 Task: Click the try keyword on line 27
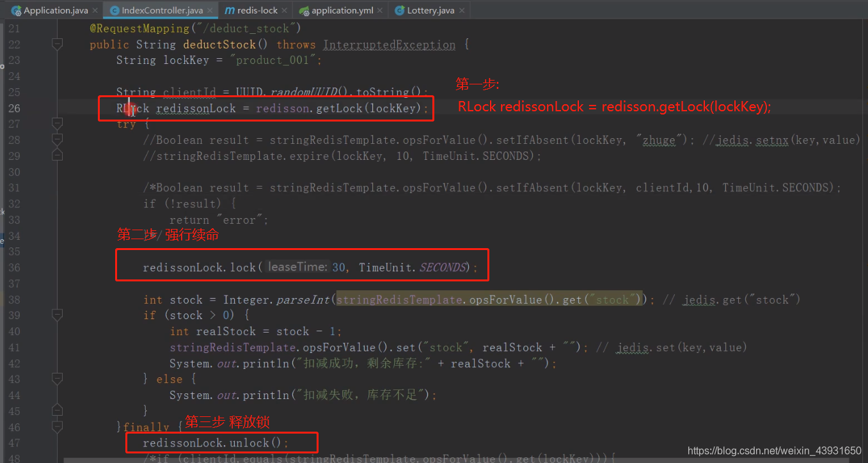[x=126, y=125]
